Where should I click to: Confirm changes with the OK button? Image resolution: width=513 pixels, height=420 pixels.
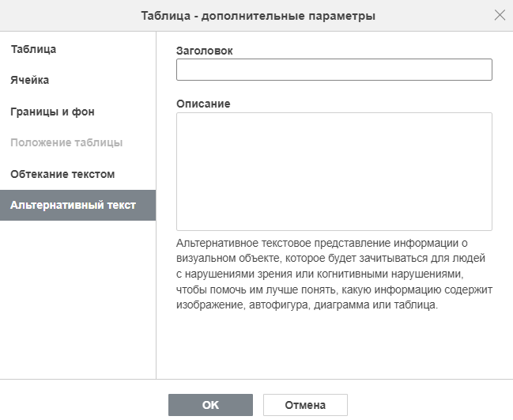pyautogui.click(x=210, y=405)
